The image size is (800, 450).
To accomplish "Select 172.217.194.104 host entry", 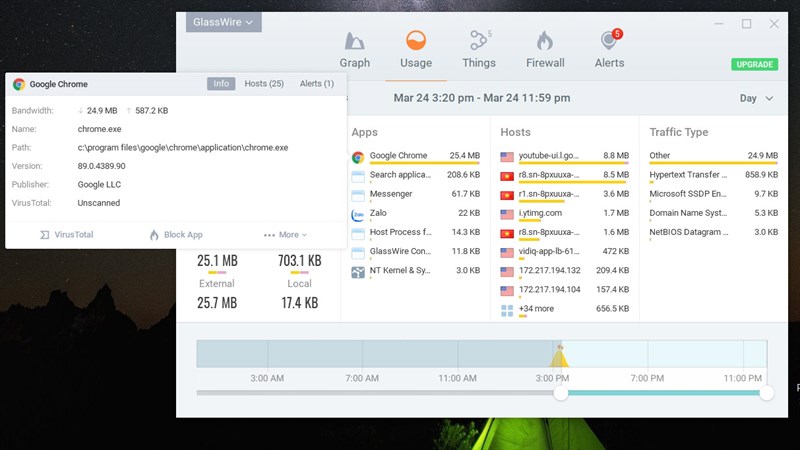I will pos(565,291).
